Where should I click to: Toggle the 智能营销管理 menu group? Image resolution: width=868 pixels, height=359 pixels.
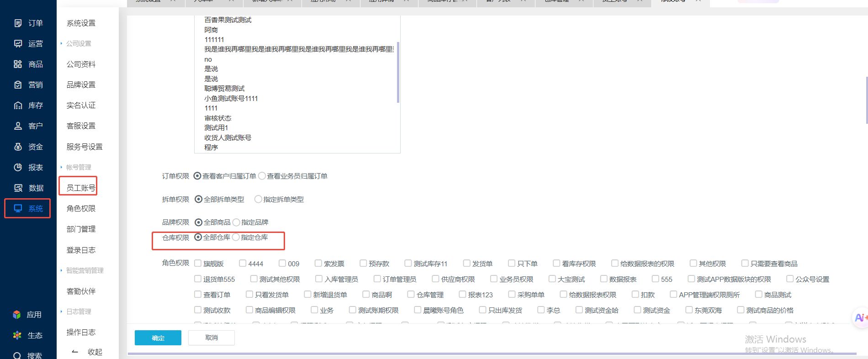coord(82,270)
